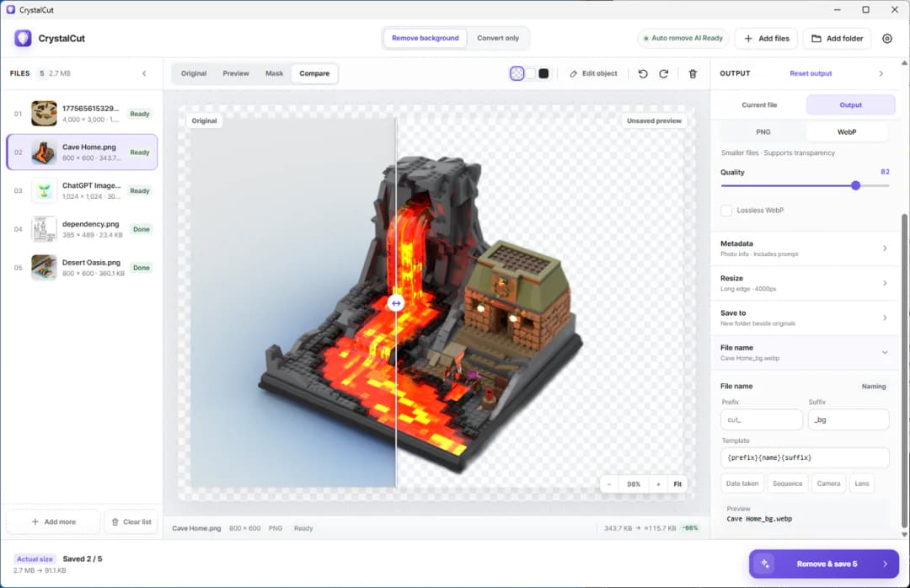Viewport: 910px width, 588px height.
Task: Click the Output panel vertical scrollbar
Action: 903,371
